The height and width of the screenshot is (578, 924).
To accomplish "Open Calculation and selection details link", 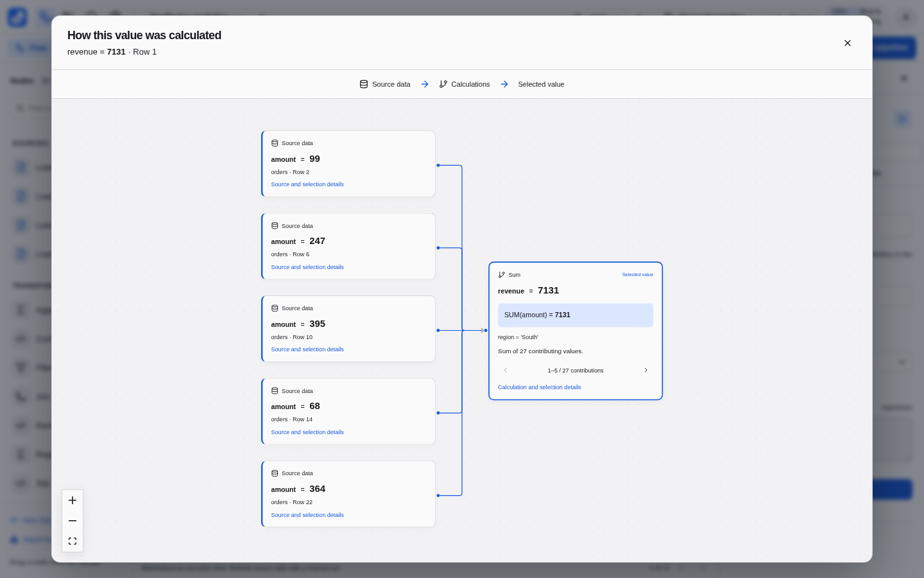I will pyautogui.click(x=540, y=387).
